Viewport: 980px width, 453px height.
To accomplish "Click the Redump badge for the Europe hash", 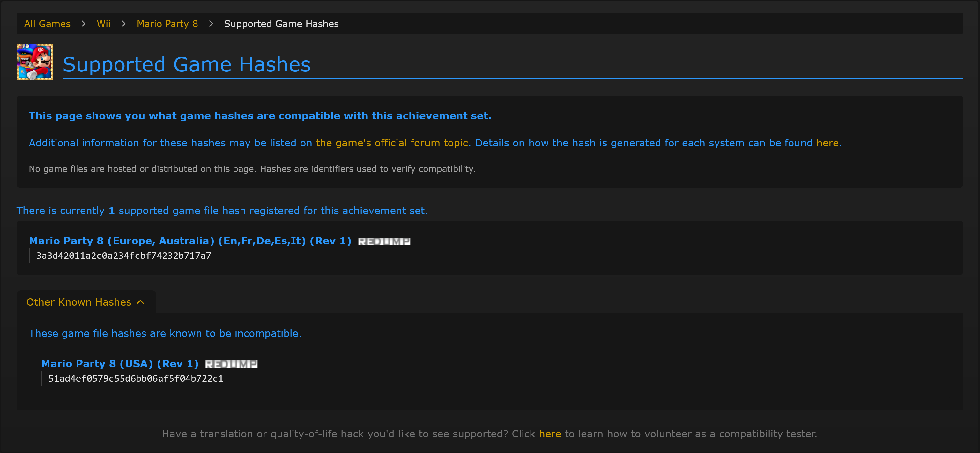I will coord(384,241).
